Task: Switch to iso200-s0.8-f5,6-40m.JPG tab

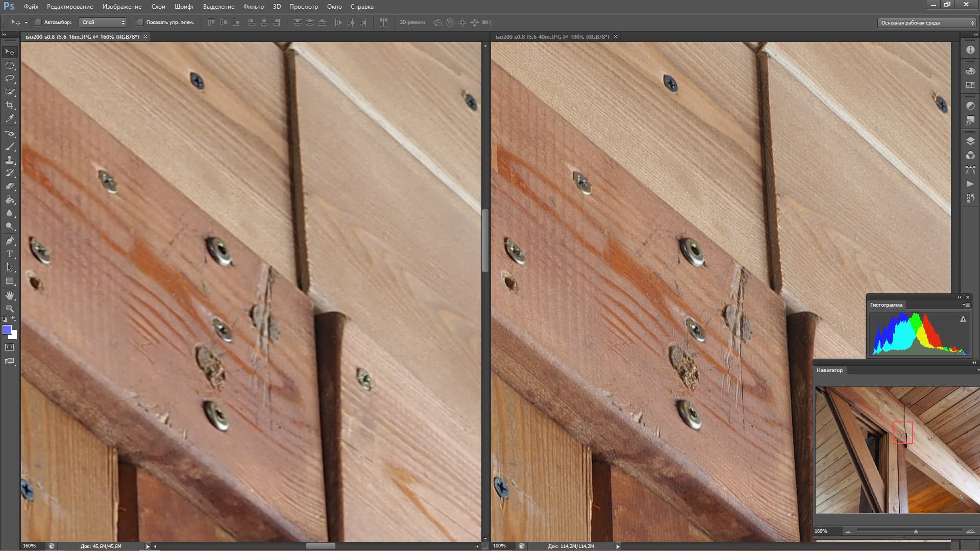Action: [x=552, y=37]
